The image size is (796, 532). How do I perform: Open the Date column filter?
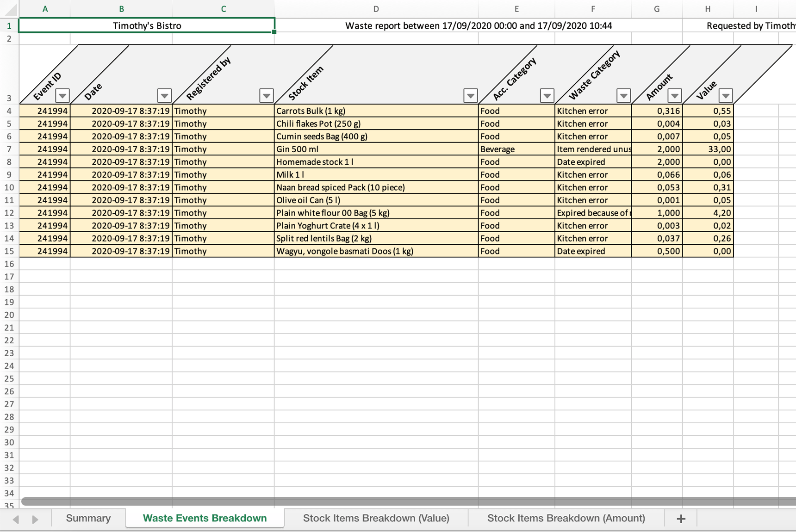coord(164,96)
